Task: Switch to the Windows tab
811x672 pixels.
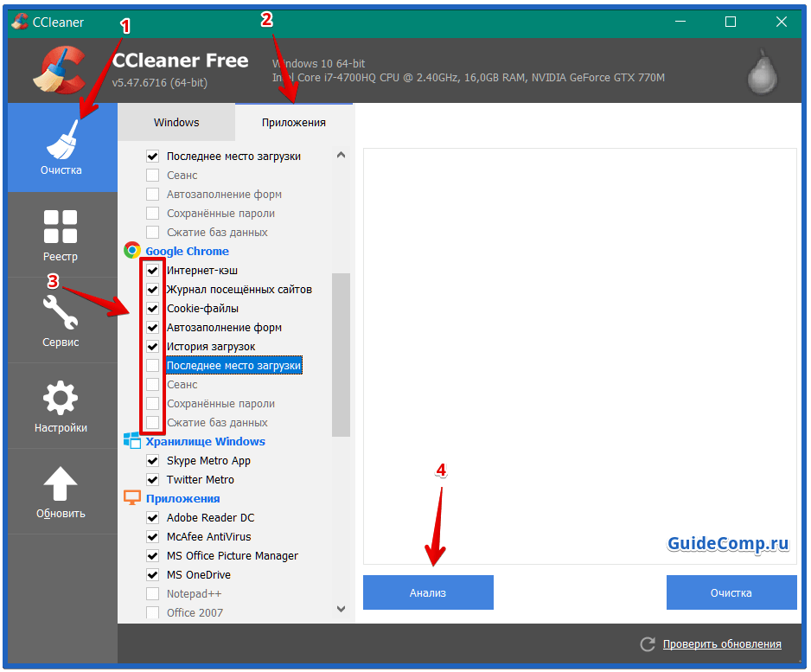Action: click(x=176, y=122)
